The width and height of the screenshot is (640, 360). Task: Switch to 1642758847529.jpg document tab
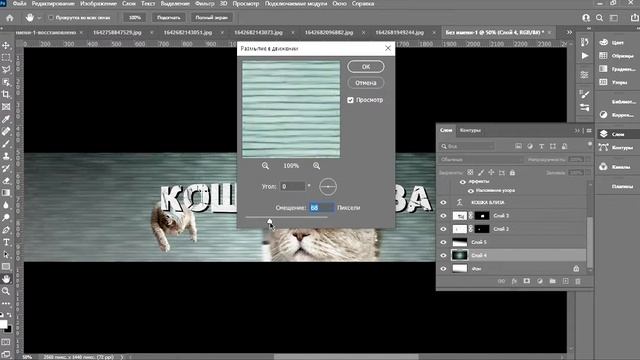117,32
